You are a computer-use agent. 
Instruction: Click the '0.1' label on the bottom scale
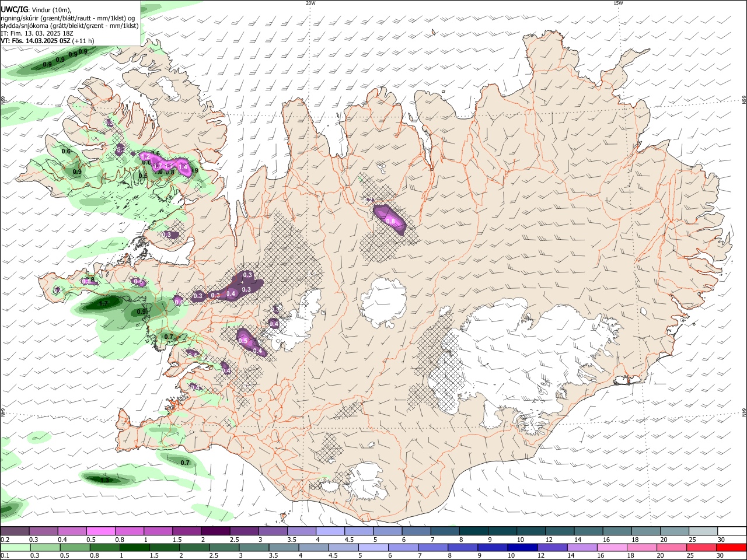point(5,556)
